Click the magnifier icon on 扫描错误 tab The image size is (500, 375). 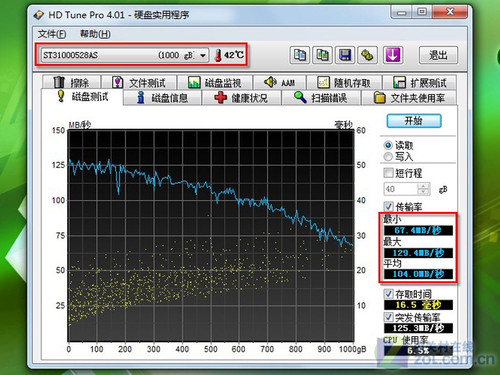(300, 97)
